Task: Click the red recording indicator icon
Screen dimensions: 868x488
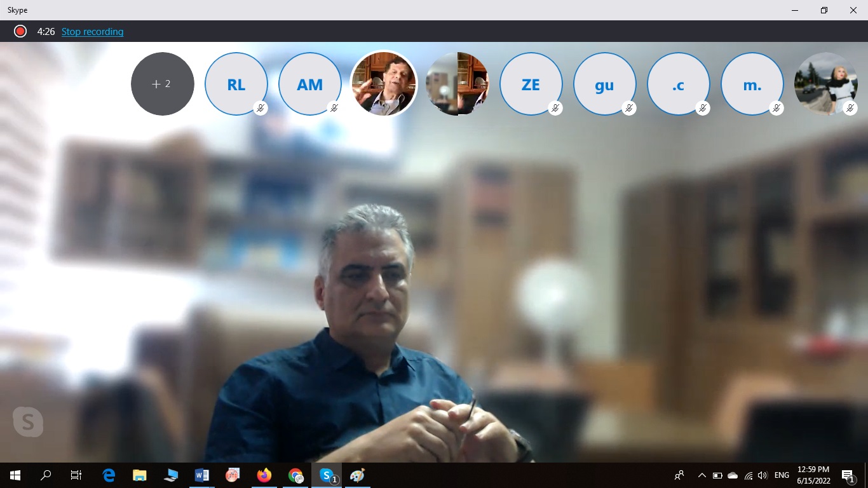Action: click(20, 31)
